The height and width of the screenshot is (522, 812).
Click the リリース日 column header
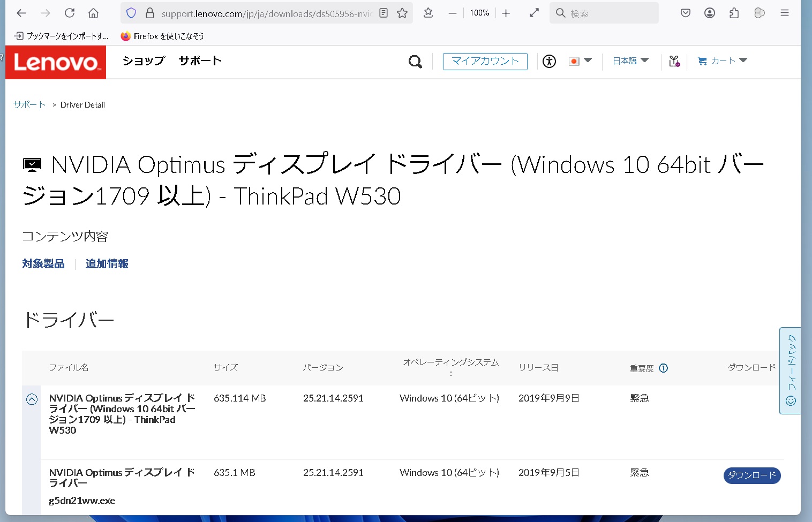click(x=538, y=367)
